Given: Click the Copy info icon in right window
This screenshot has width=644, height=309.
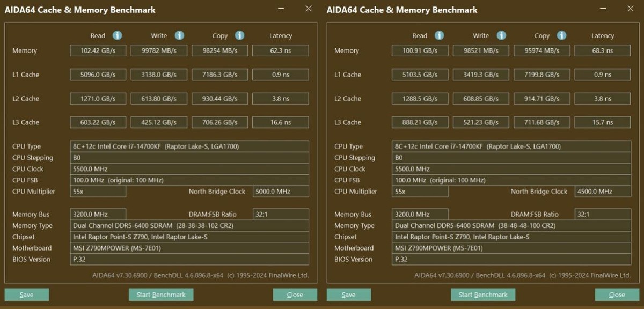Looking at the screenshot, I should pos(561,35).
